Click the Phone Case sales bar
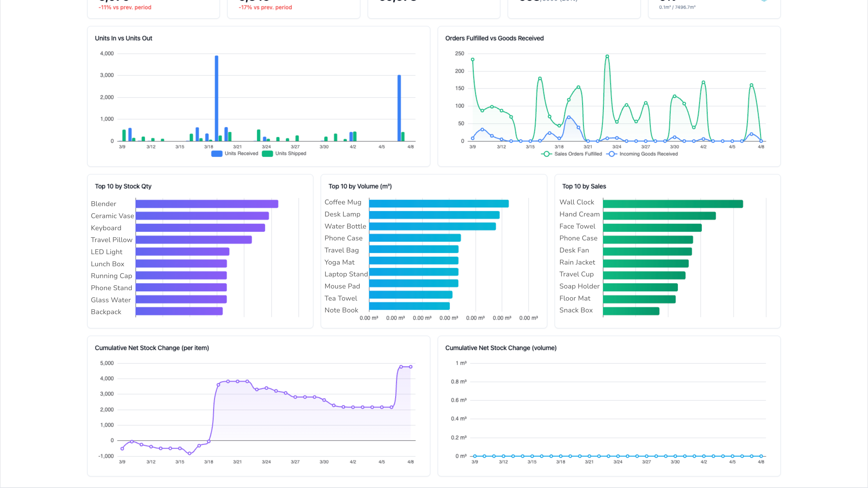The width and height of the screenshot is (868, 488). (x=648, y=240)
